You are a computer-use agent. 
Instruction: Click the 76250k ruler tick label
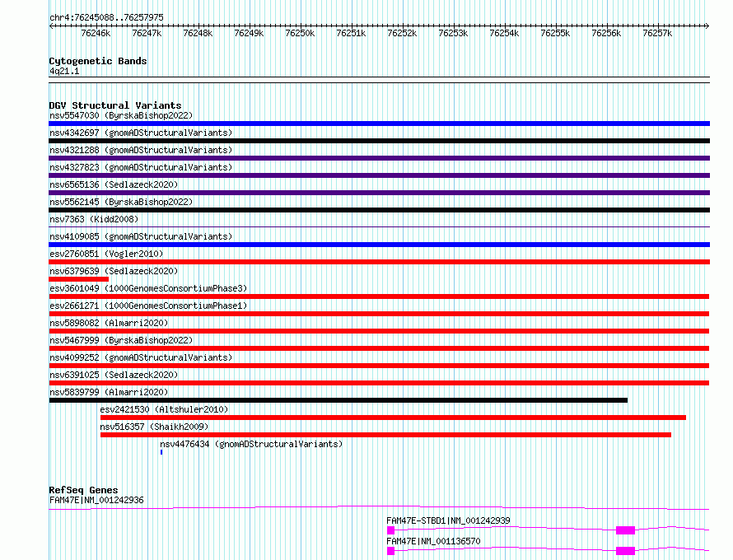[x=300, y=33]
